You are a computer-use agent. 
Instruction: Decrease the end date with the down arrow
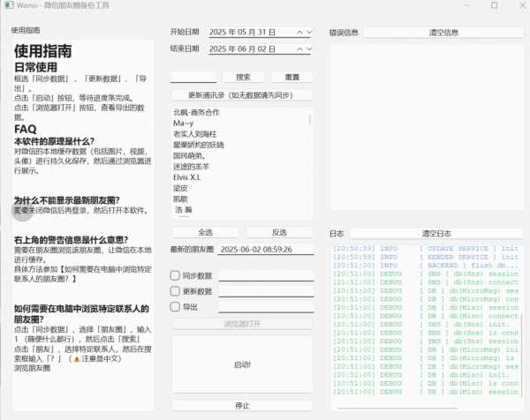coord(309,49)
